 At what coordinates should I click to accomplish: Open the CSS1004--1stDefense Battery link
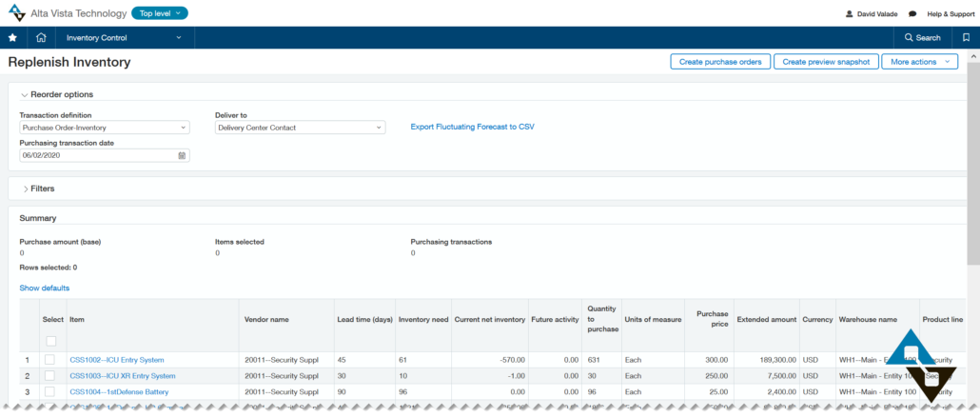[119, 391]
